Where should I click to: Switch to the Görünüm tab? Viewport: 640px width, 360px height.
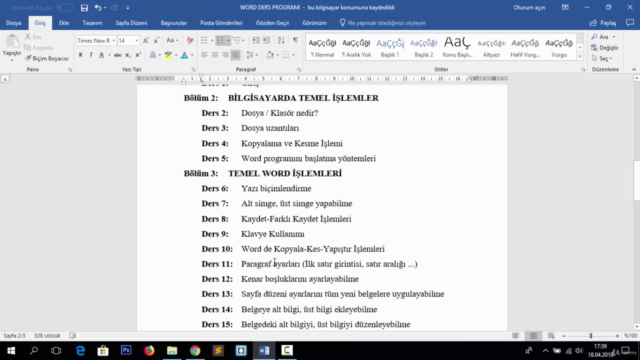pyautogui.click(x=314, y=23)
